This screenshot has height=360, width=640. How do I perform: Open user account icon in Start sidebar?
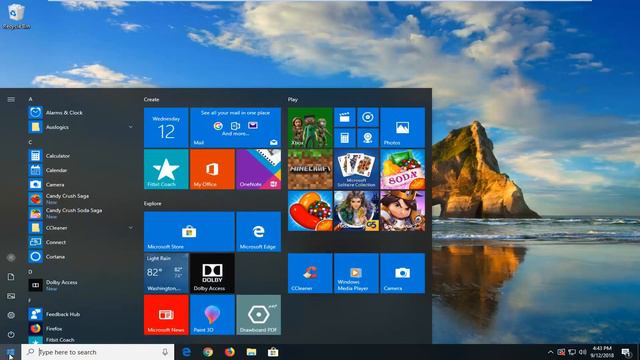pos(11,258)
